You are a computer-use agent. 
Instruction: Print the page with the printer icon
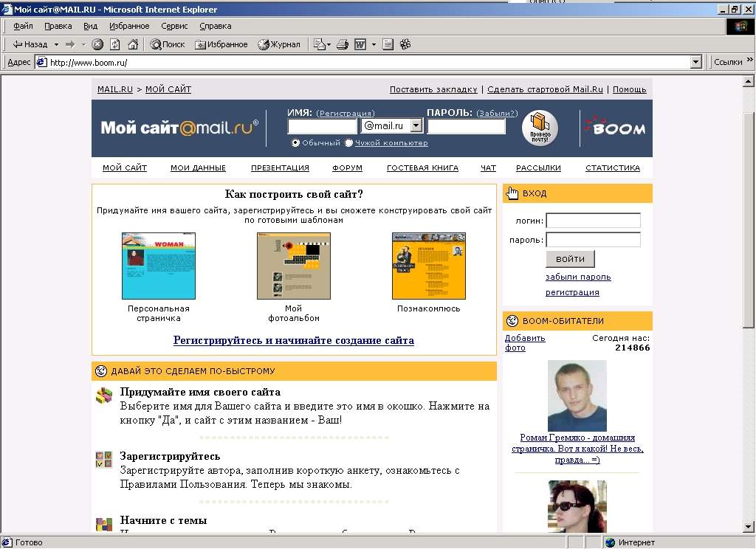[x=343, y=44]
